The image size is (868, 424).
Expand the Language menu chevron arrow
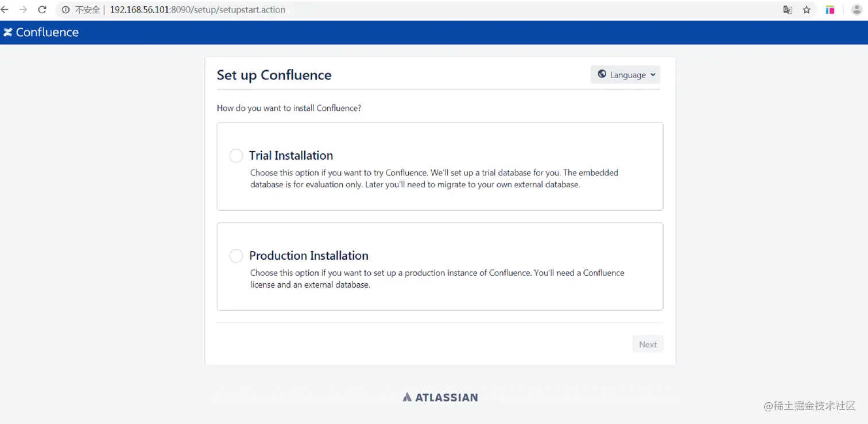(x=653, y=75)
